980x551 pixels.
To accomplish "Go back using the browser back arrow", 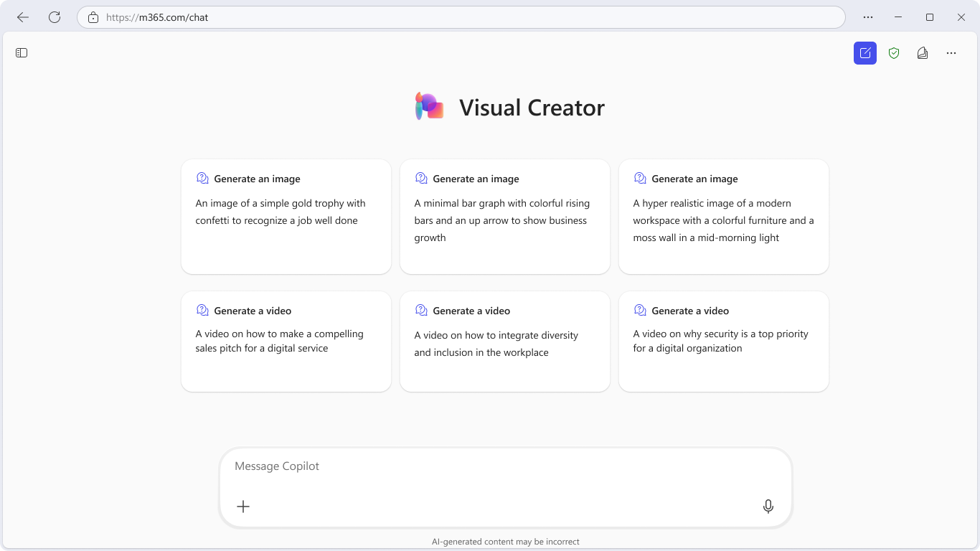I will (23, 17).
